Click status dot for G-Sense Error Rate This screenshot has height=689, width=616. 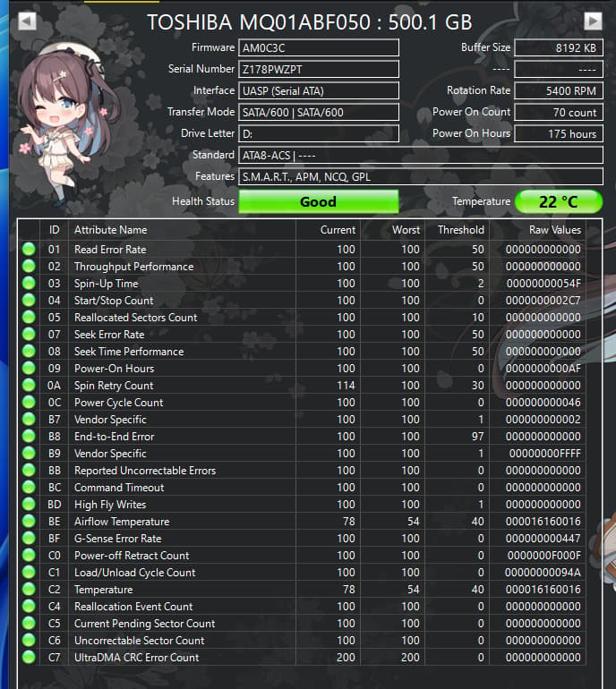[x=29, y=539]
